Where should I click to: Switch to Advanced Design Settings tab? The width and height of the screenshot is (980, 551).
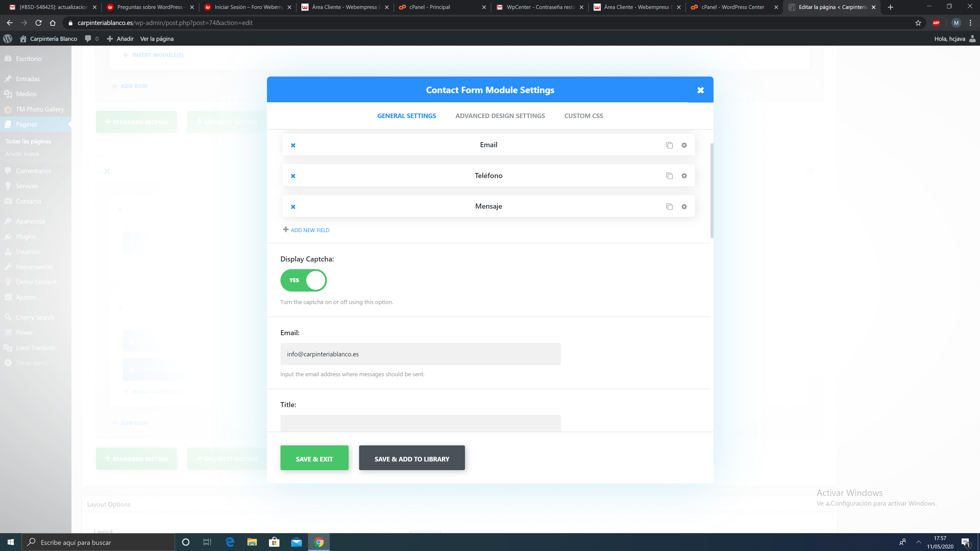click(500, 116)
